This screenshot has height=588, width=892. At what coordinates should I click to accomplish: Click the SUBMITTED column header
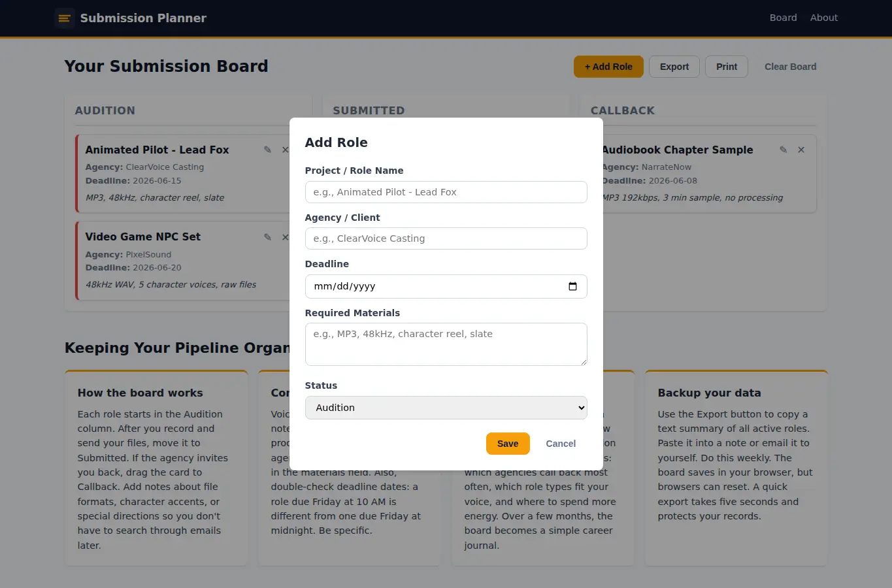pos(369,110)
